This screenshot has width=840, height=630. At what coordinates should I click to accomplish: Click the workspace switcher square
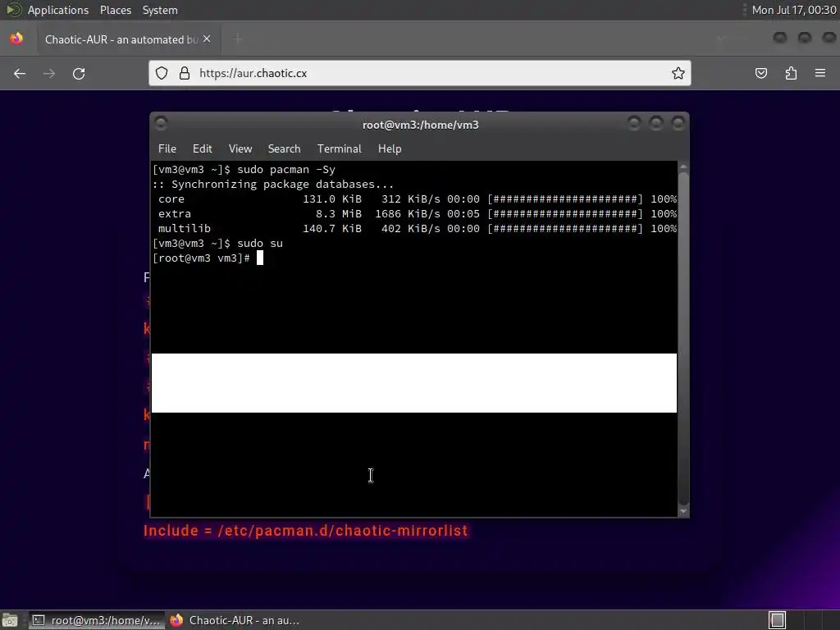(778, 620)
